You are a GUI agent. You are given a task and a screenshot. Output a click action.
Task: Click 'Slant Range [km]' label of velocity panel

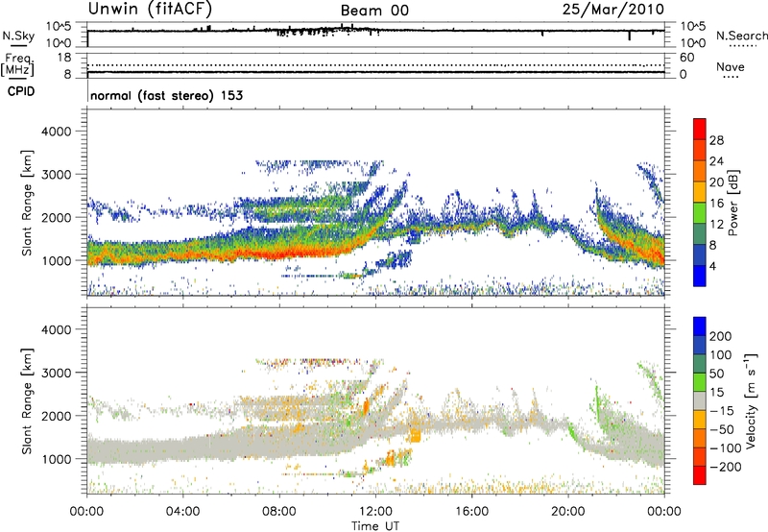click(27, 400)
